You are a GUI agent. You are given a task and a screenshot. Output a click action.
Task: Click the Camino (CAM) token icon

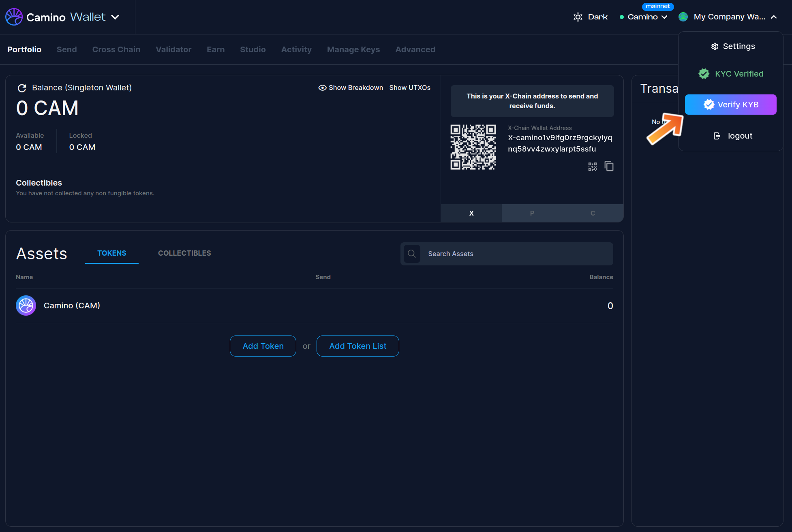(x=26, y=306)
